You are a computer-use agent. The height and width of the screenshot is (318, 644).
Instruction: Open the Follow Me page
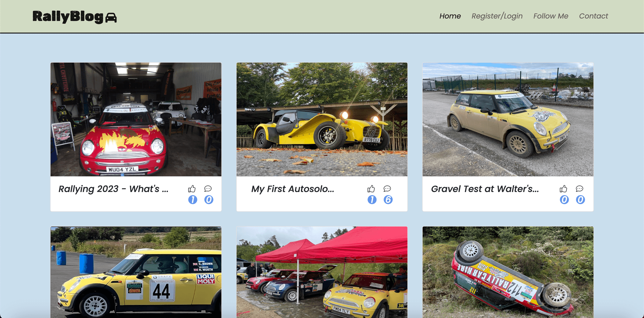tap(551, 16)
